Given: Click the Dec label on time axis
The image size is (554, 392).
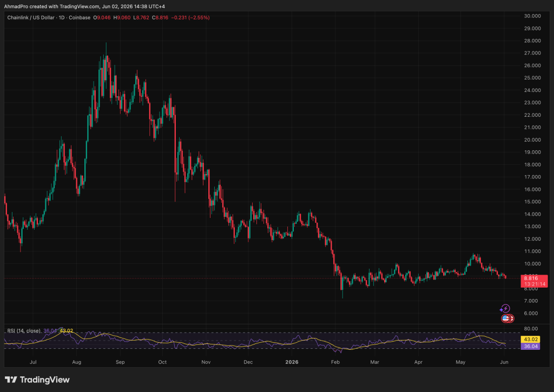Looking at the screenshot, I should coord(248,362).
